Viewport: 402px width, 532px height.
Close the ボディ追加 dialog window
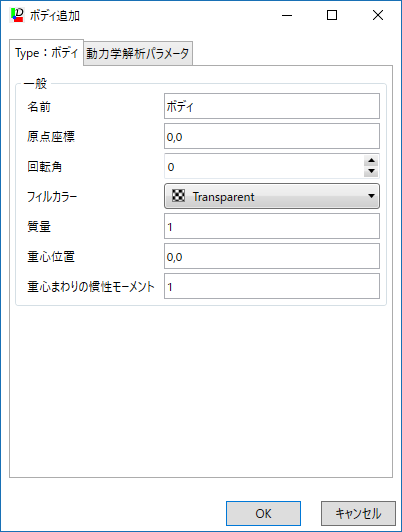[378, 15]
